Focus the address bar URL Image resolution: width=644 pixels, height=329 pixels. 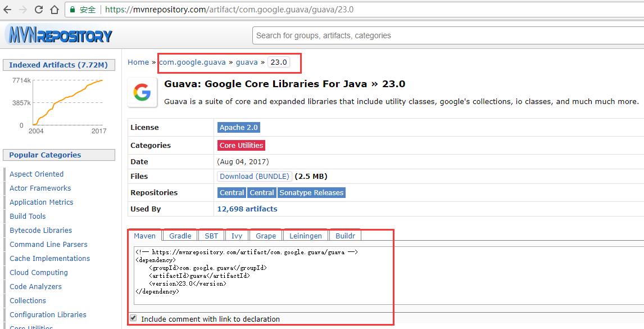[229, 10]
